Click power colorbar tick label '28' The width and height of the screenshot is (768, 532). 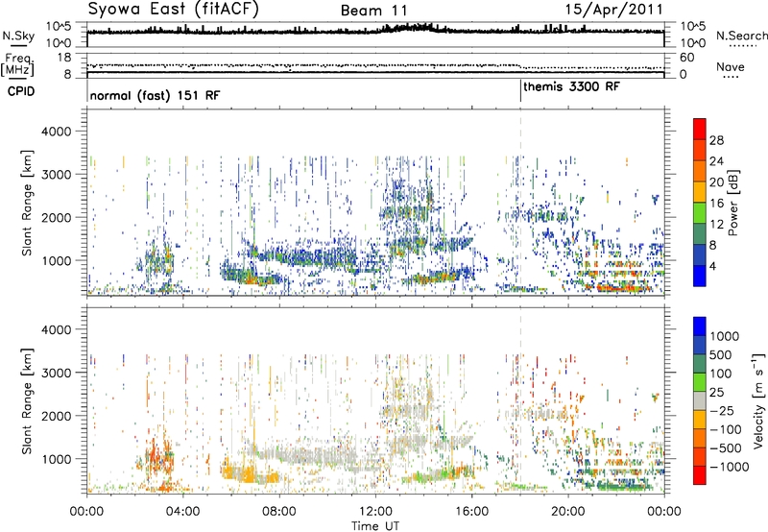tap(716, 140)
